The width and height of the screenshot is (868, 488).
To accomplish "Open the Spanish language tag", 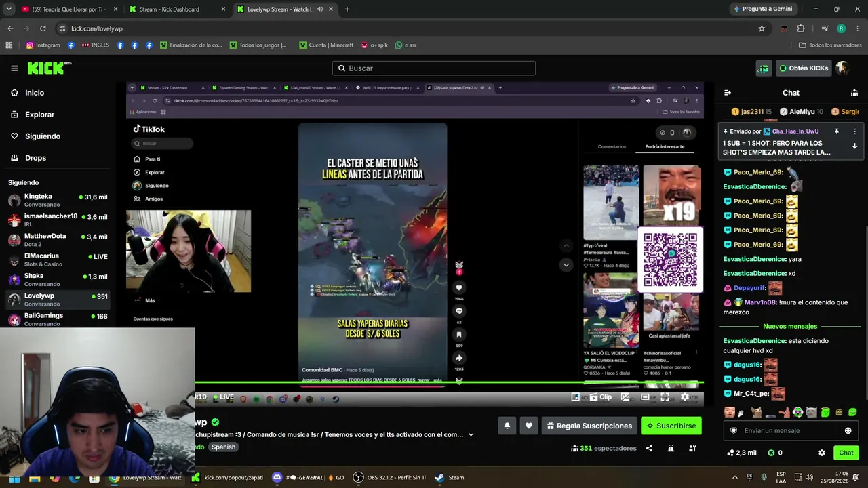I will (223, 447).
